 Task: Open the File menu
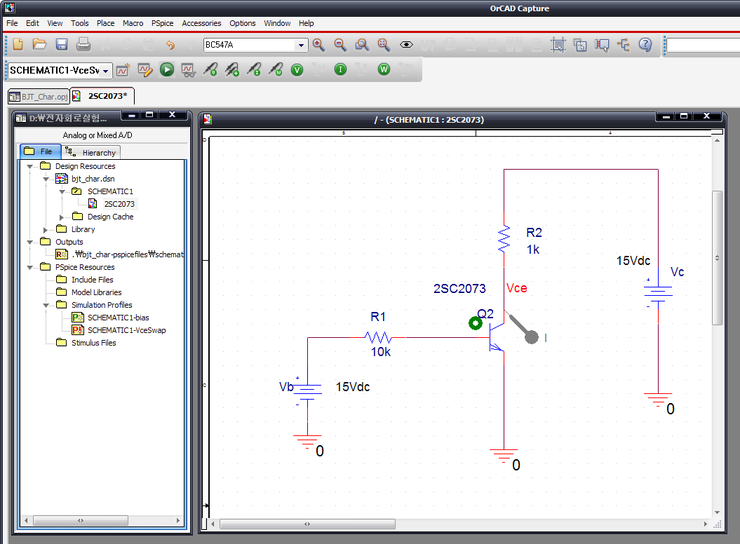tap(12, 23)
